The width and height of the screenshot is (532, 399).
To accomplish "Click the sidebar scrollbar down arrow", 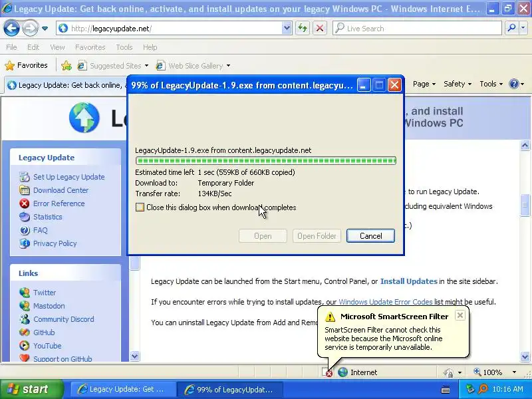I will [135, 356].
